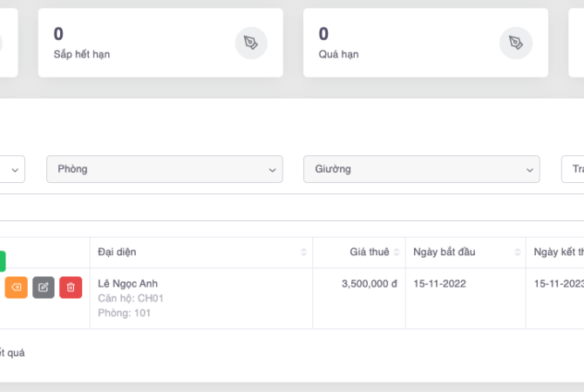The height and width of the screenshot is (392, 584).
Task: Sort by the Đại diện column arrows
Action: pos(303,253)
